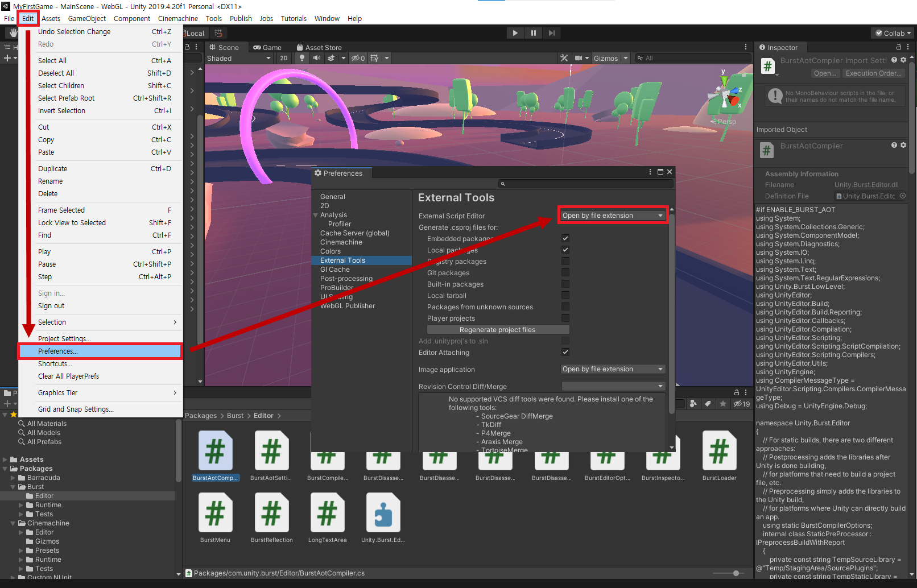Open the search by type filter icon

694,404
